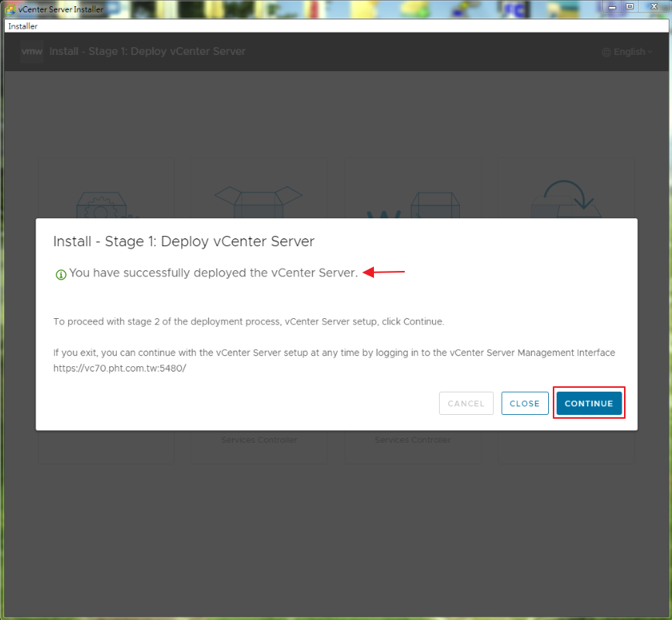The width and height of the screenshot is (672, 620).
Task: Click the 'You have successfully deployed the vCenter Server.' text
Action: coord(214,273)
